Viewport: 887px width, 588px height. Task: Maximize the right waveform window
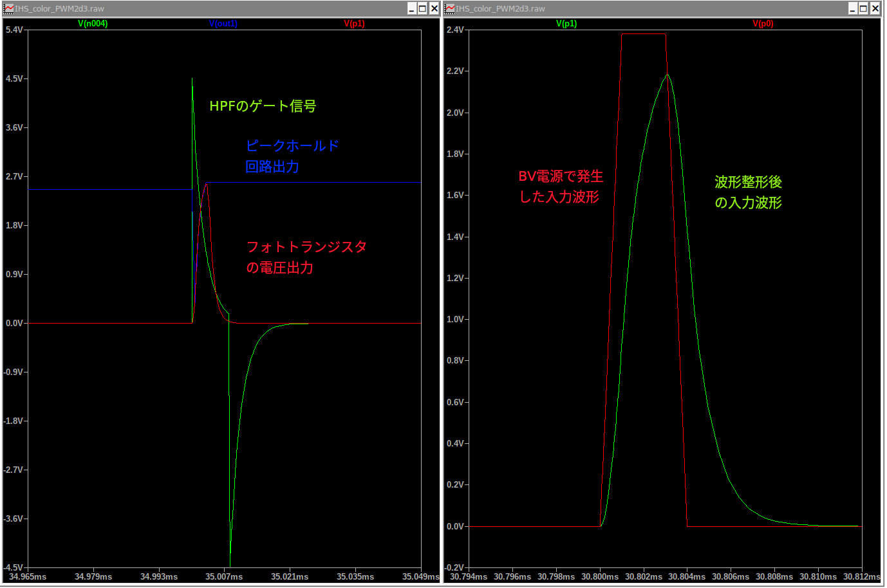pyautogui.click(x=864, y=8)
